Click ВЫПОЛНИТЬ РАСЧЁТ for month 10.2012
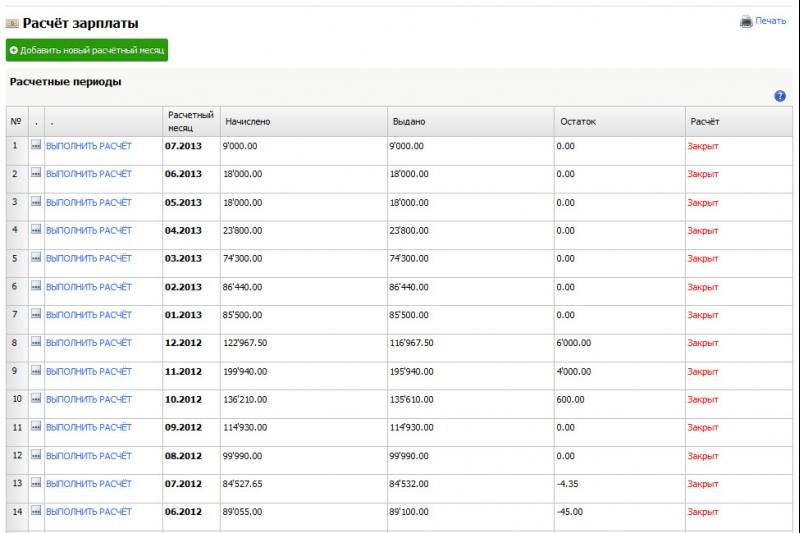This screenshot has height=533, width=800. pyautogui.click(x=89, y=399)
